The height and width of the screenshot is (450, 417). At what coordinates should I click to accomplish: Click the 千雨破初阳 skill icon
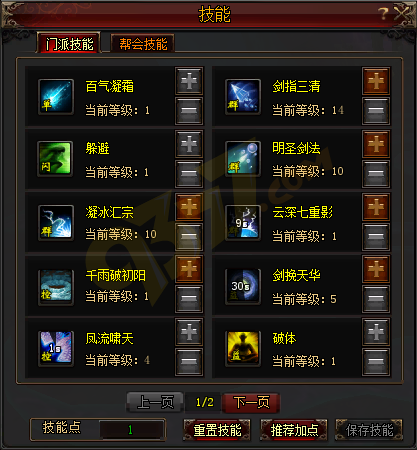point(56,287)
